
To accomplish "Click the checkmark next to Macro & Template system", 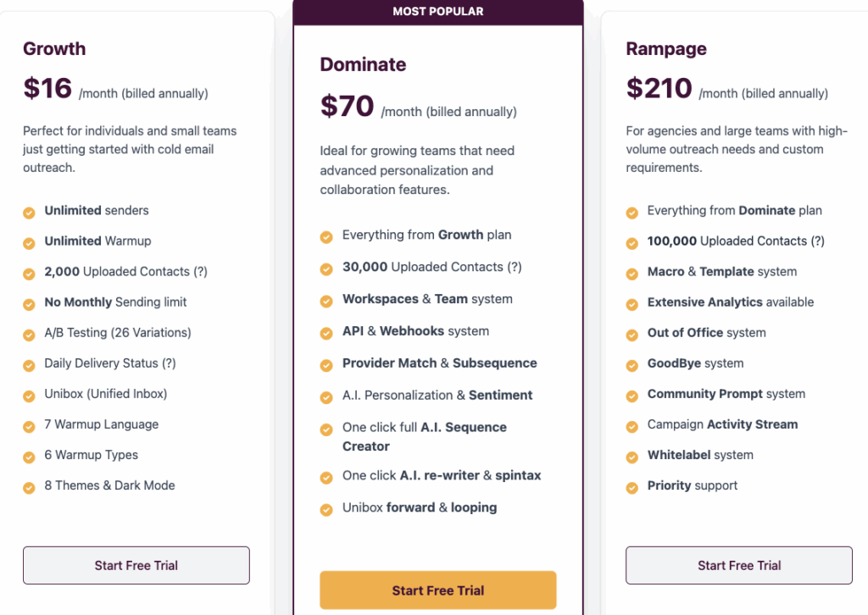I will (632, 271).
